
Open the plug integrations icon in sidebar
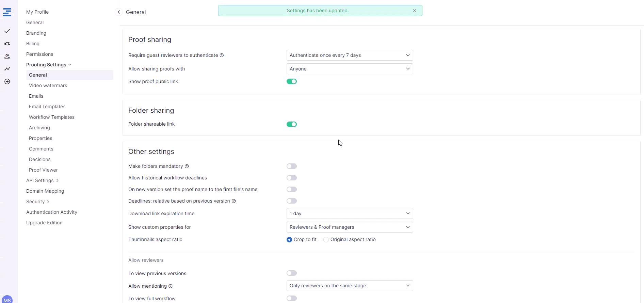tap(7, 44)
